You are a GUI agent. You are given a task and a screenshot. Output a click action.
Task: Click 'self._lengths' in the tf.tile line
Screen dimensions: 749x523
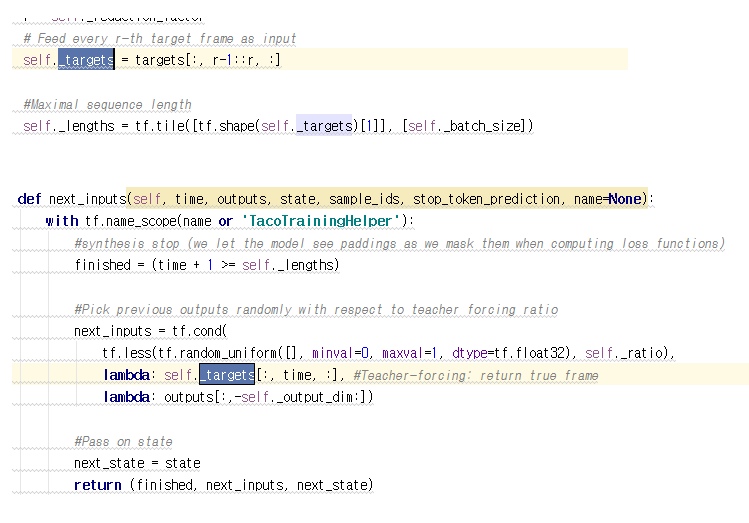[69, 126]
